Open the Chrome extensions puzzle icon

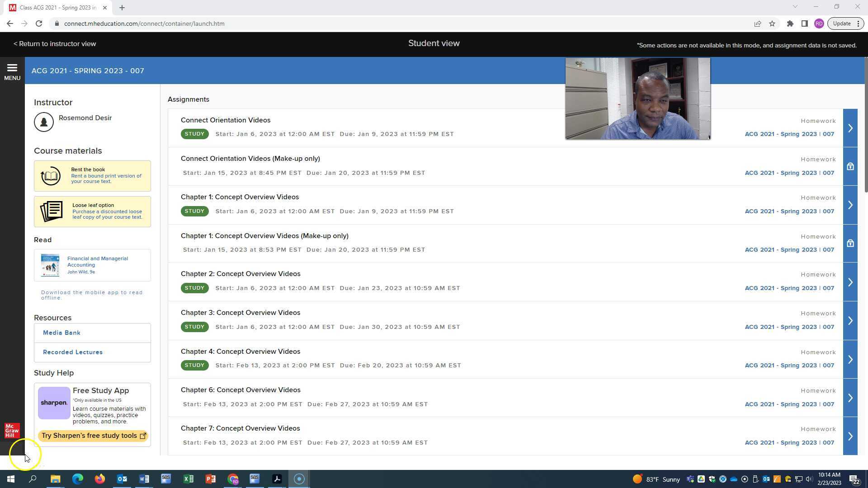click(x=790, y=23)
